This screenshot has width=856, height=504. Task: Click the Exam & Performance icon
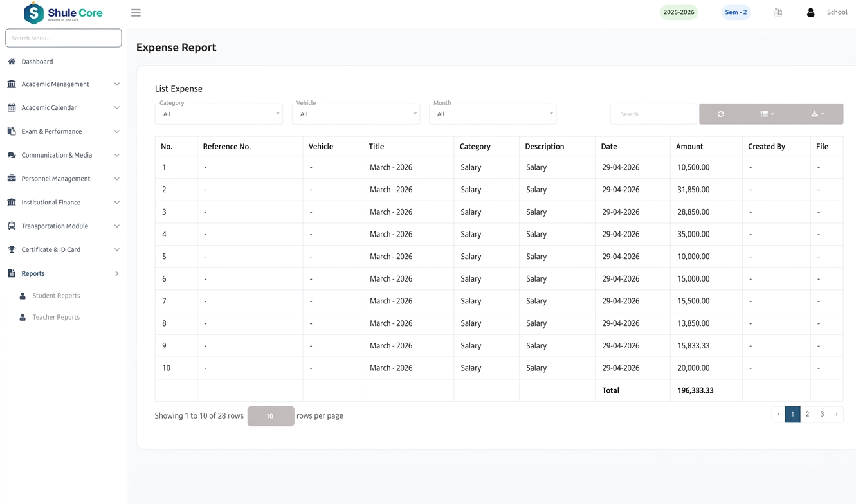[12, 131]
